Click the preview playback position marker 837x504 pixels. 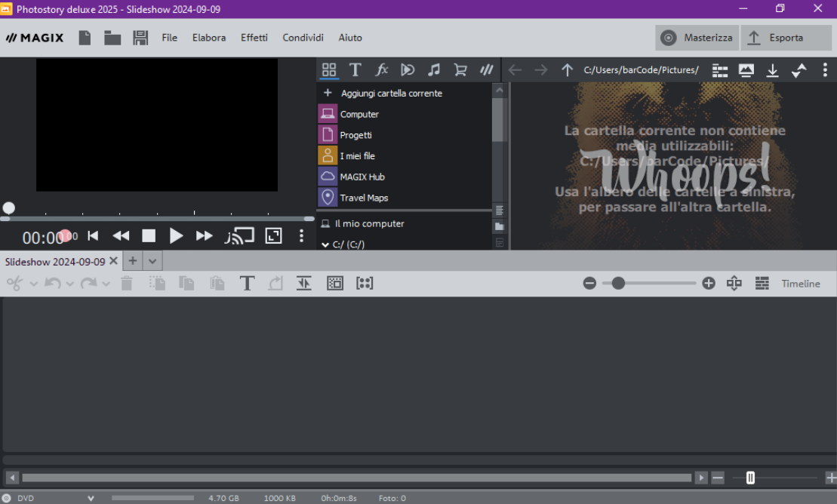[x=8, y=207]
